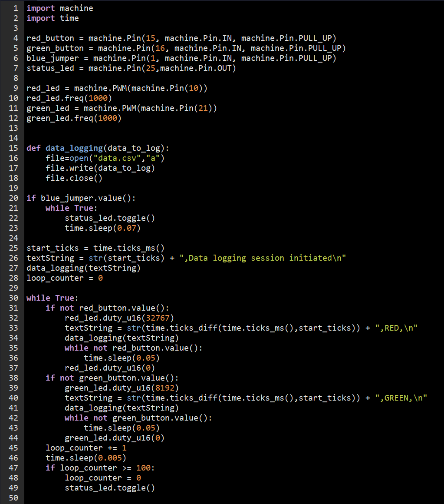The image size is (444, 504).
Task: Click the "if blue_jumper.value():" condition
Action: point(81,198)
